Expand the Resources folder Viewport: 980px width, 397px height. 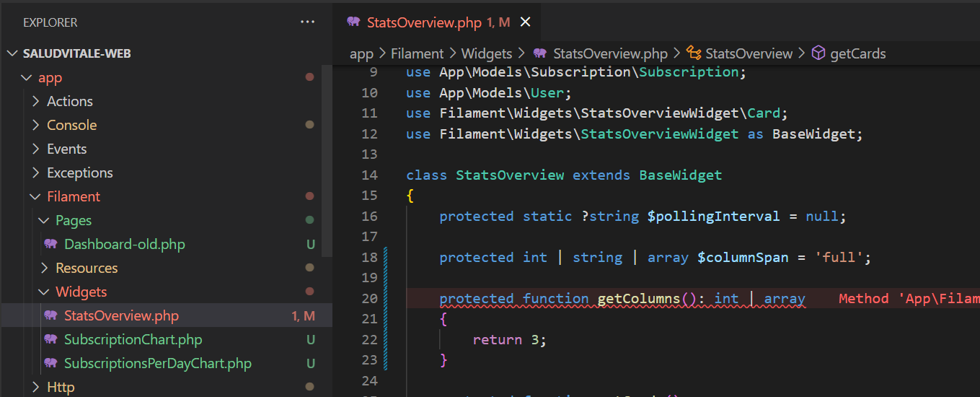[44, 268]
